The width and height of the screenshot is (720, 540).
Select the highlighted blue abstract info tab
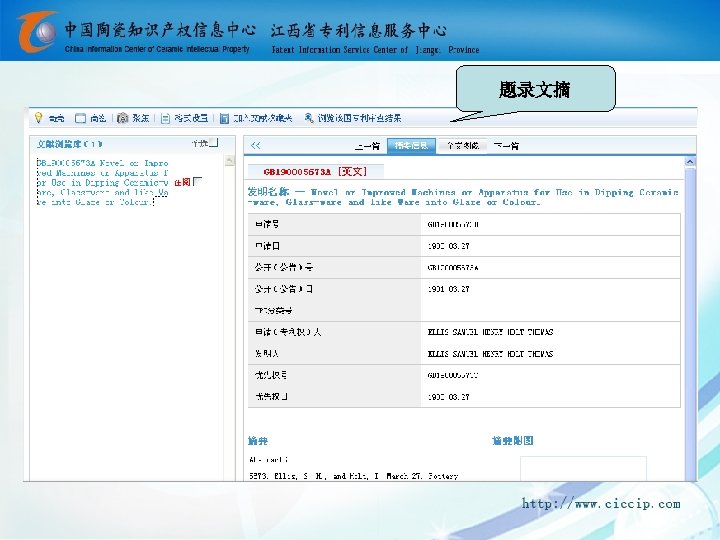[411, 146]
